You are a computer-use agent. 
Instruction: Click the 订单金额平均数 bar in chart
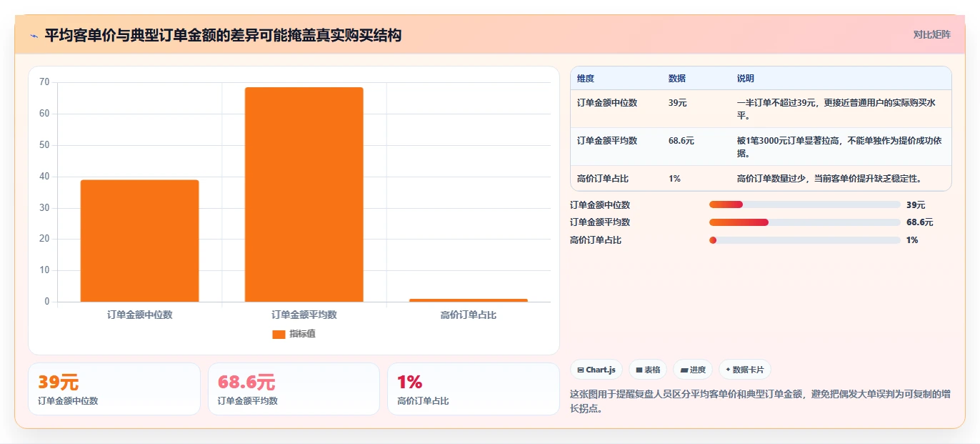(304, 194)
